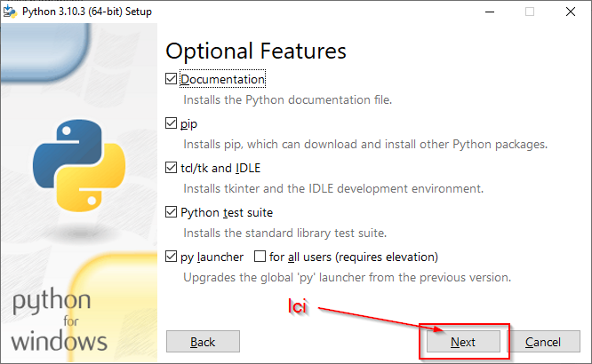592x364 pixels.
Task: Go Back to the previous page
Action: tap(203, 342)
